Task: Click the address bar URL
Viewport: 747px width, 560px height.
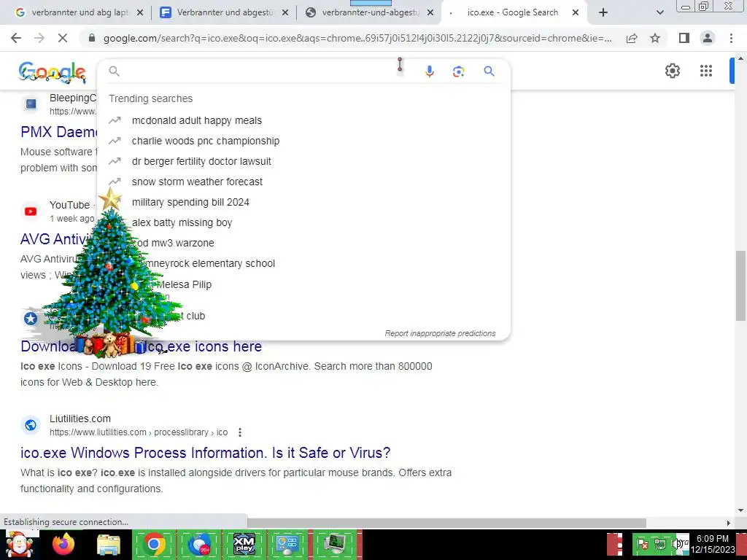Action: 357,38
